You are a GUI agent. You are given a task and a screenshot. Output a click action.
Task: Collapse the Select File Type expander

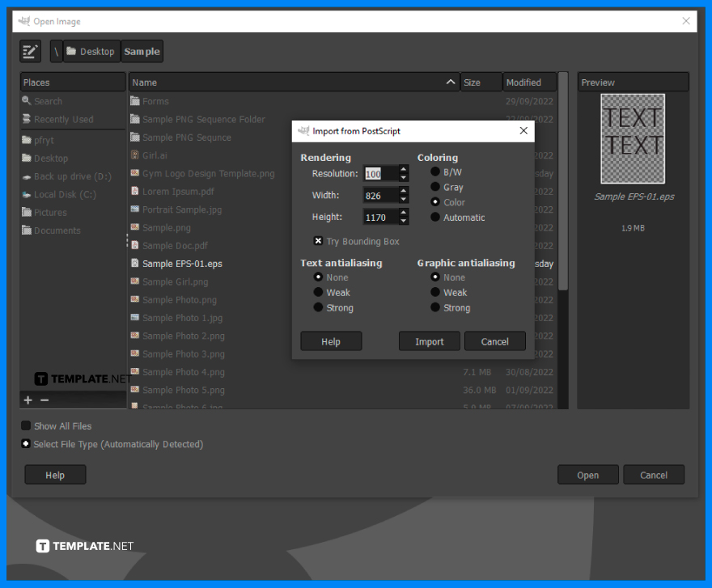tap(25, 443)
